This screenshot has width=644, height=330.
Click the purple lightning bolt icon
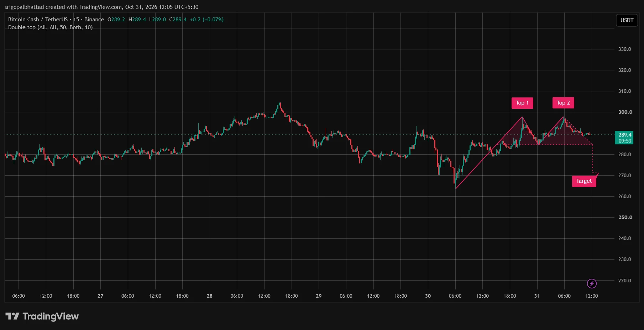pos(592,283)
